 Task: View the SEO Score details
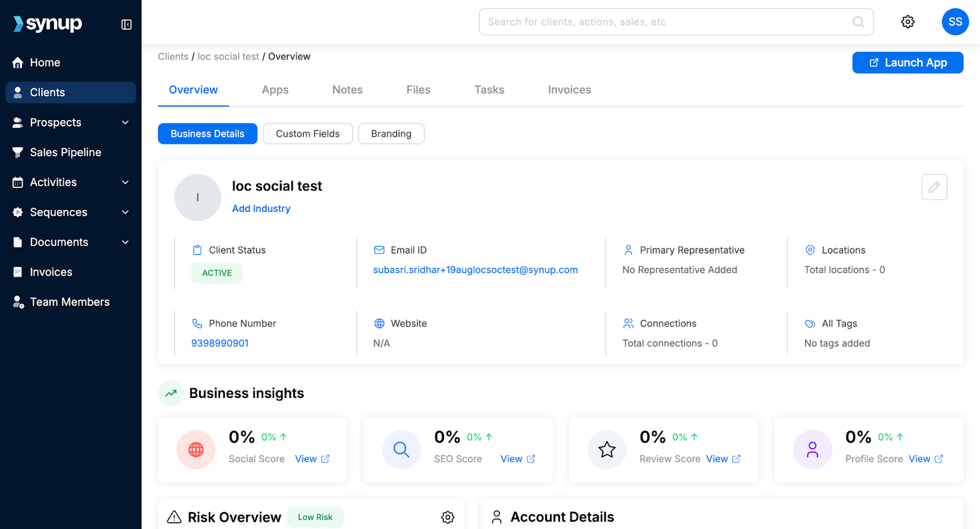(x=518, y=459)
